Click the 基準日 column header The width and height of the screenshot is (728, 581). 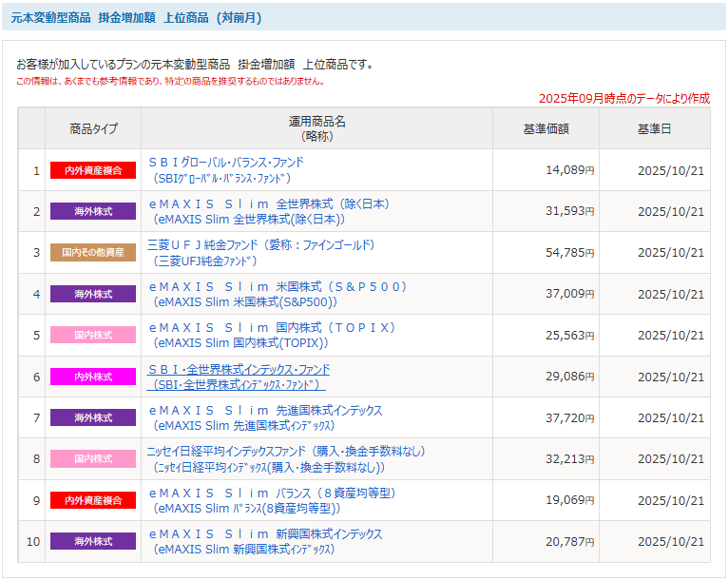pos(654,128)
